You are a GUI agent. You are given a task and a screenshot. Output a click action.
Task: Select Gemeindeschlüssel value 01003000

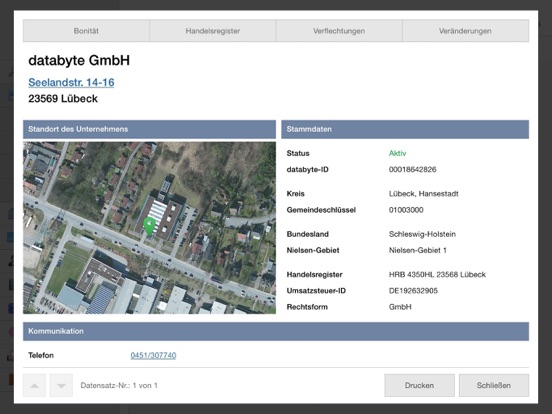406,210
